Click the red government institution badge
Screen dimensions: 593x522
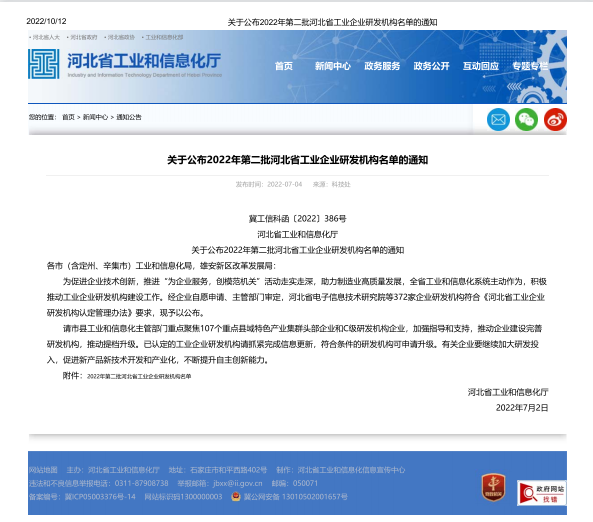pos(493,487)
